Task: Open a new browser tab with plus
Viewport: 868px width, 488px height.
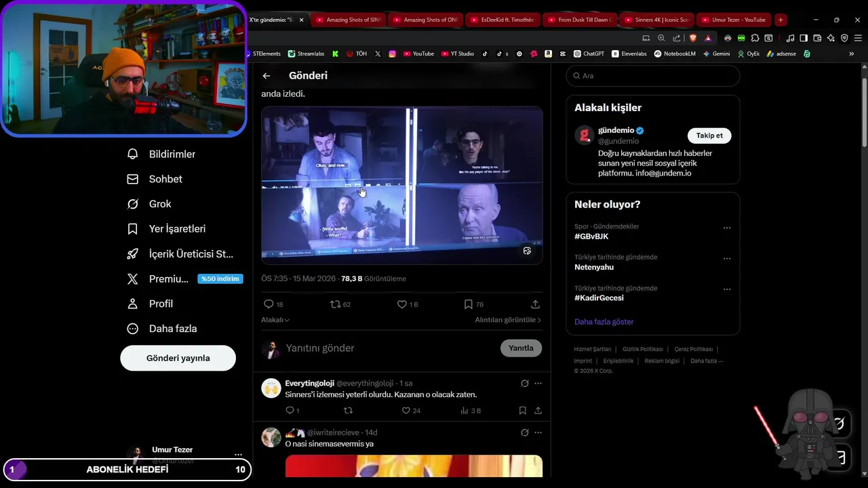Action: (781, 20)
